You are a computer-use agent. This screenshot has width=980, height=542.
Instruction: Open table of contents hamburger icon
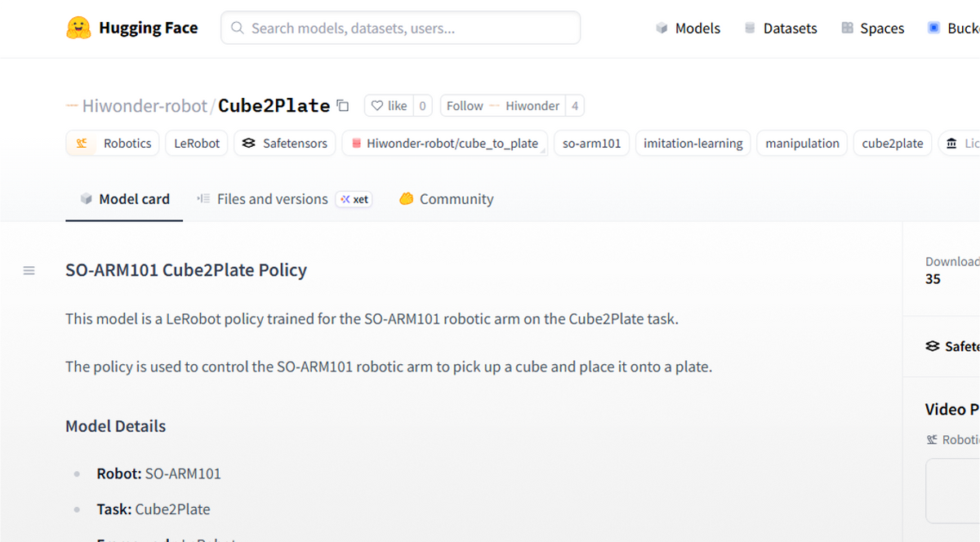29,270
